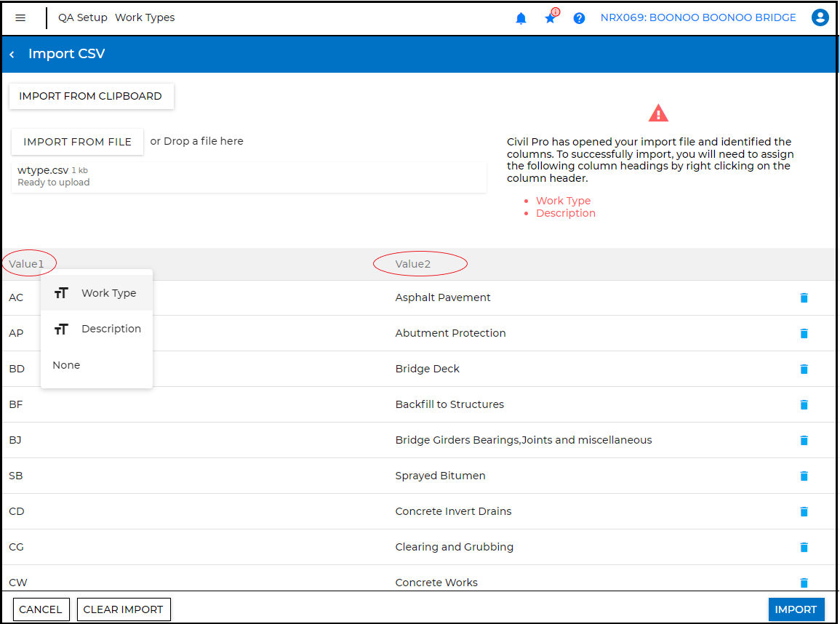The width and height of the screenshot is (840, 624).
Task: Delete the Backfill to Structures row
Action: (804, 405)
